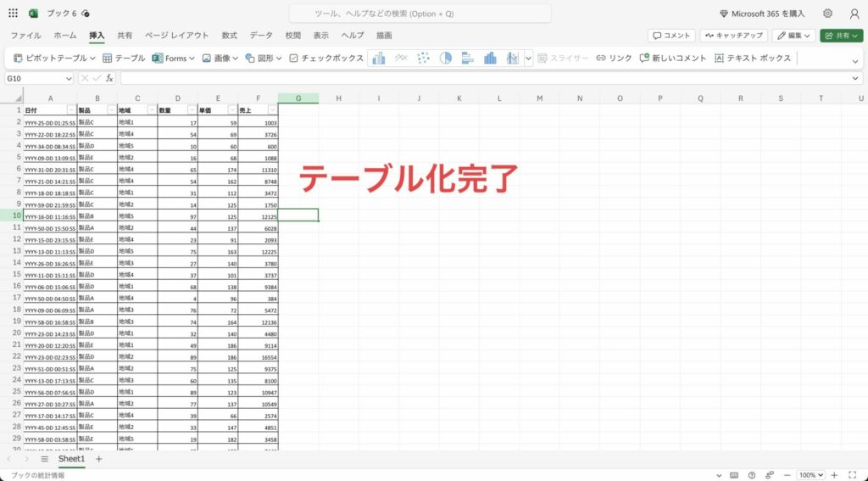Click the fx insert function icon
This screenshot has height=481, width=868.
click(x=109, y=79)
